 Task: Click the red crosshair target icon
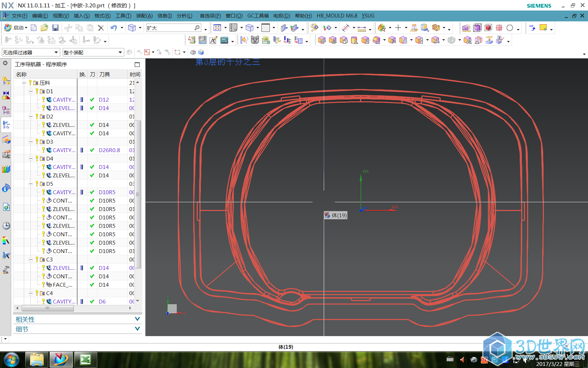499,28
